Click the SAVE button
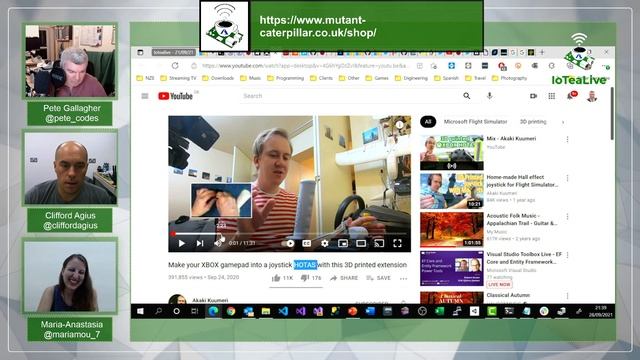 click(x=378, y=278)
